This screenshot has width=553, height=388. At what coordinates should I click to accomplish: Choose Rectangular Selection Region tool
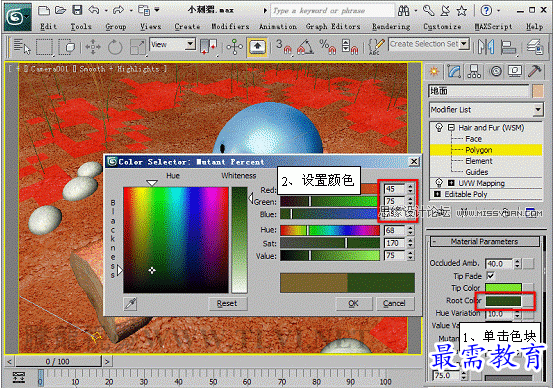44,47
